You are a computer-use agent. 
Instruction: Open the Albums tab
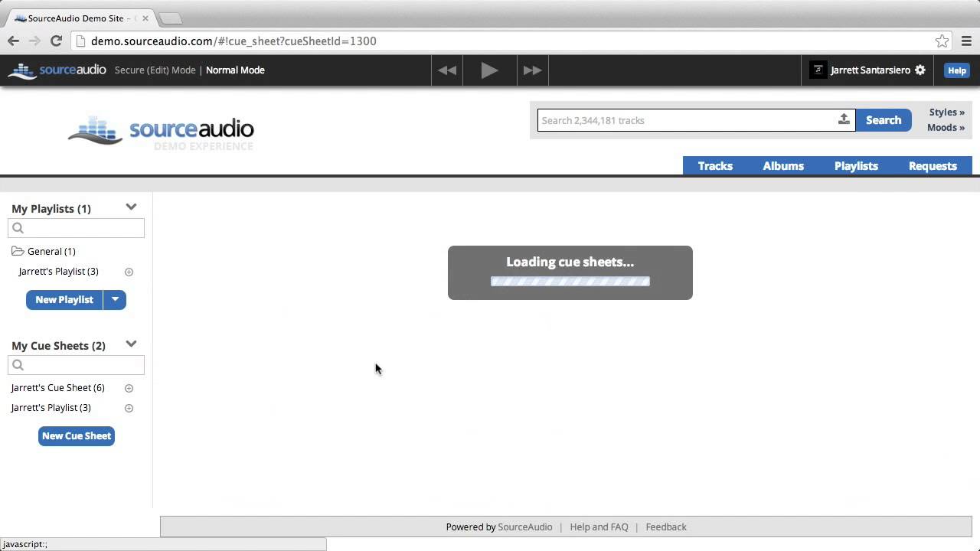click(783, 166)
